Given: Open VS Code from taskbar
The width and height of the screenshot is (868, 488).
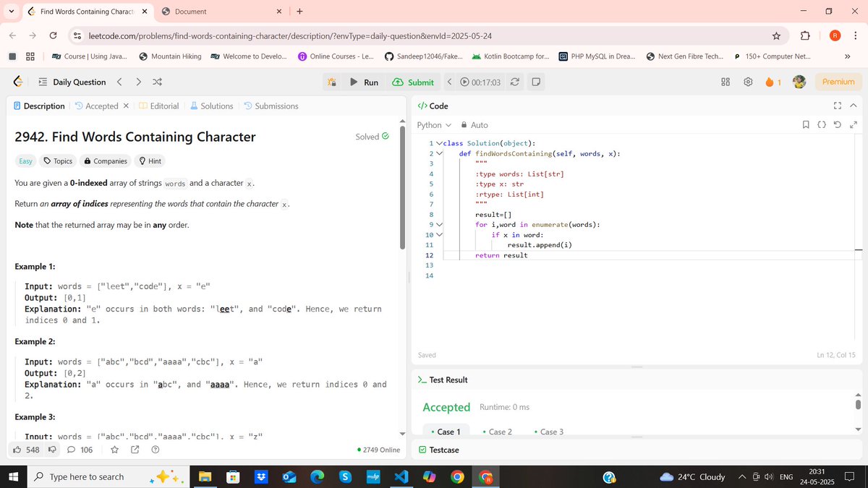Looking at the screenshot, I should (x=401, y=477).
